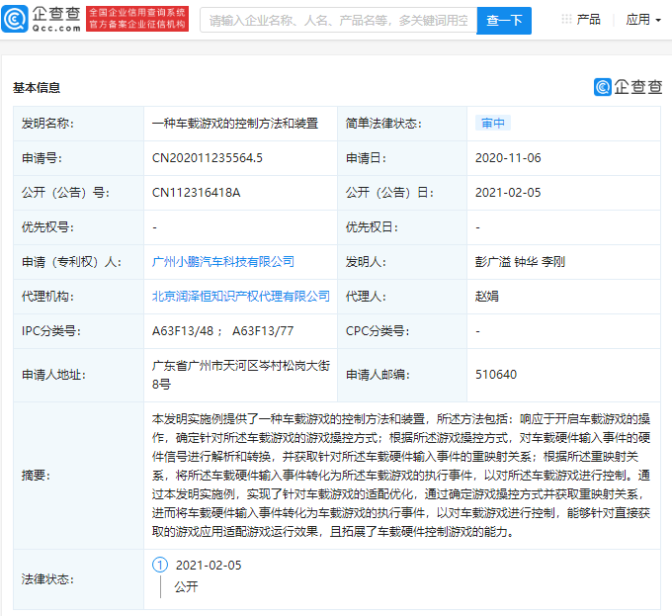
Task: Click IPC class A63F13/48
Action: coord(183,331)
